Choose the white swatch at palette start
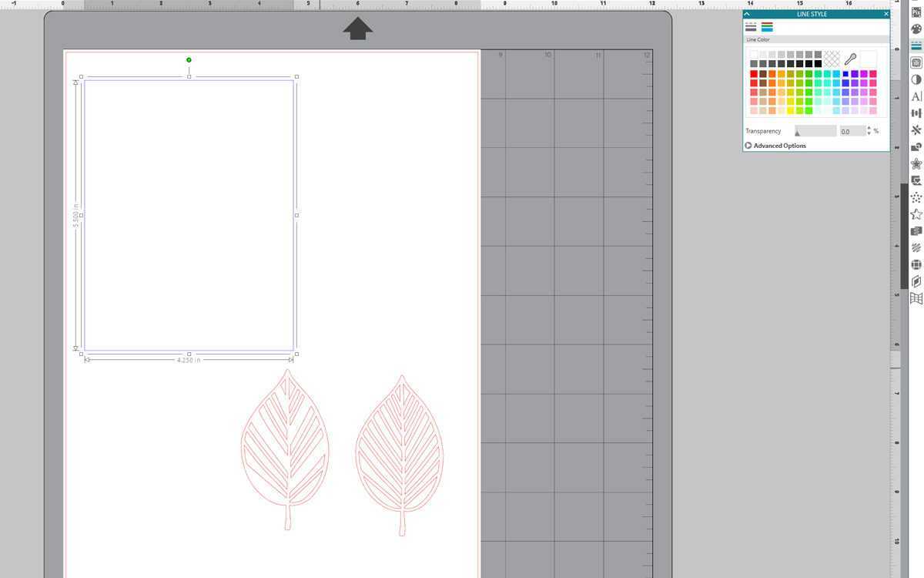This screenshot has height=578, width=924. click(x=754, y=54)
